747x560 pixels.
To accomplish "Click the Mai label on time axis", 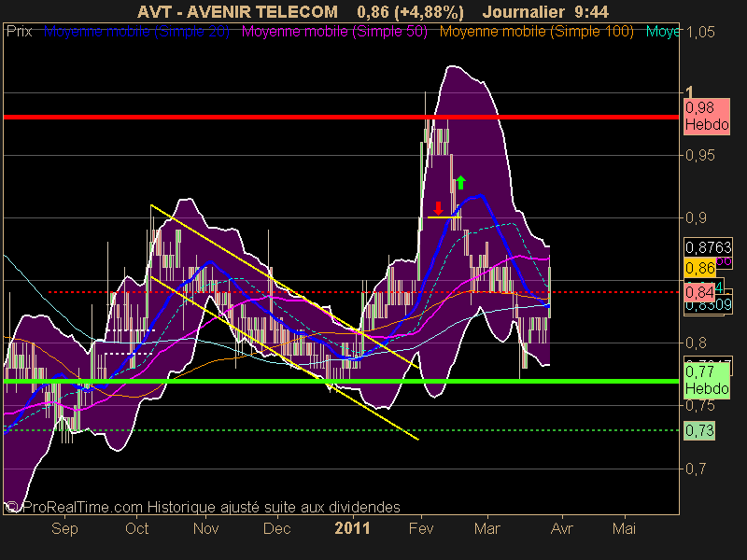I will coord(624,528).
